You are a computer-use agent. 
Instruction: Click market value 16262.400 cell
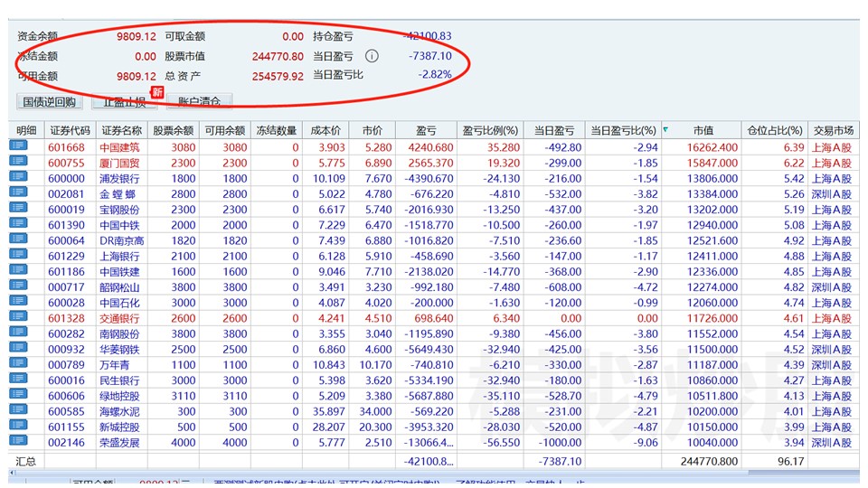point(712,147)
